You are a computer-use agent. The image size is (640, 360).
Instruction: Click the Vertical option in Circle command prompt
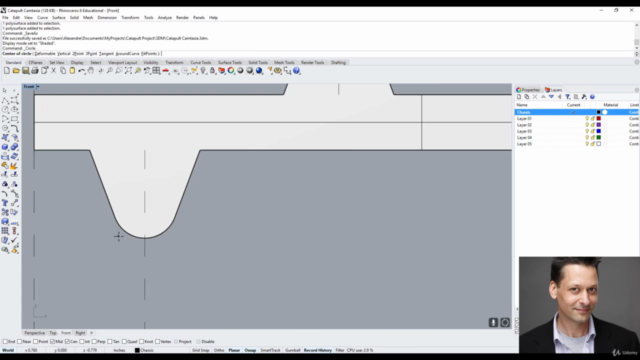(x=64, y=53)
